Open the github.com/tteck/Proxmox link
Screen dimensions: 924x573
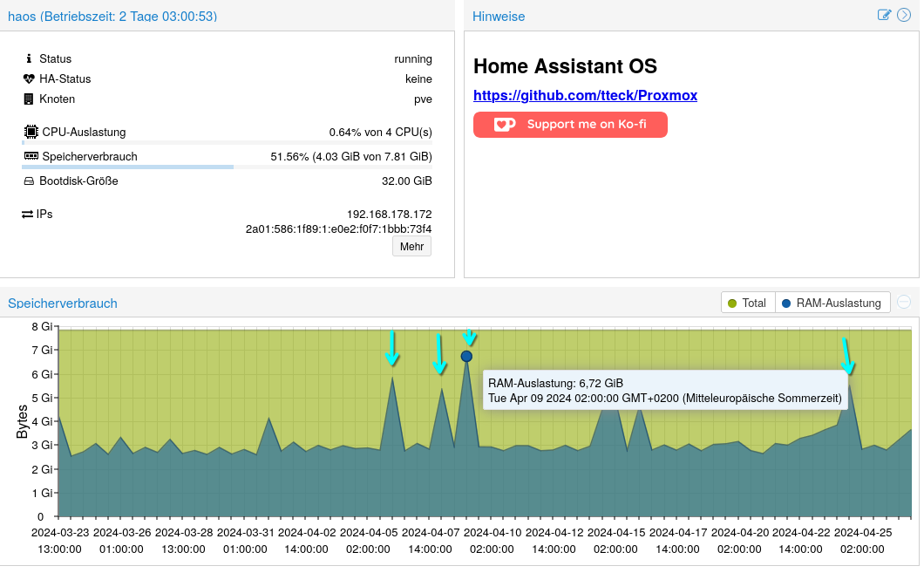pyautogui.click(x=585, y=96)
